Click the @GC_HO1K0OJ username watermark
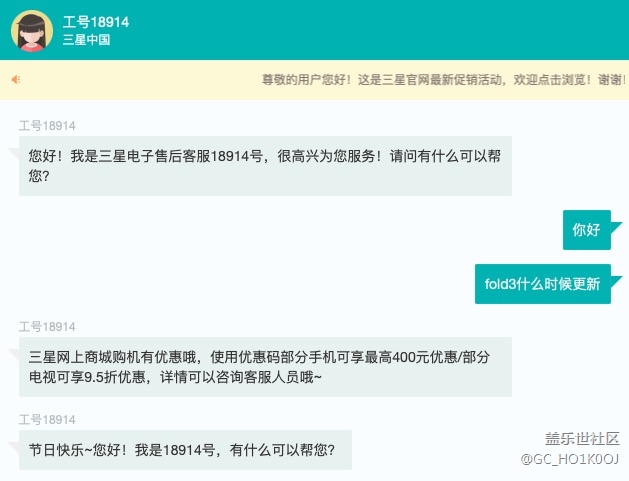The width and height of the screenshot is (629, 481). click(569, 458)
